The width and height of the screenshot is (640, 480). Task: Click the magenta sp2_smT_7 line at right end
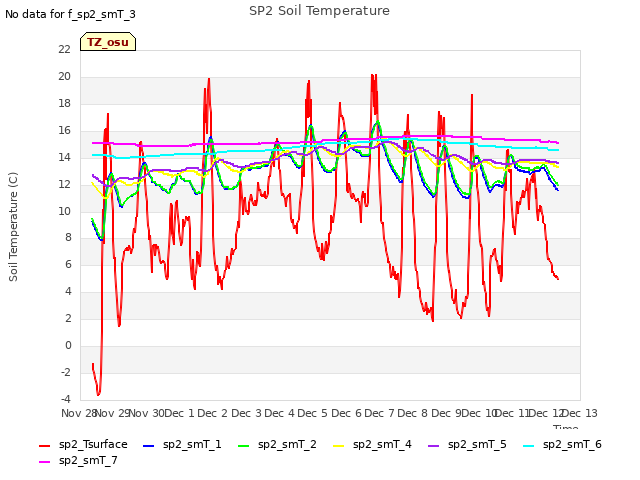[557, 142]
